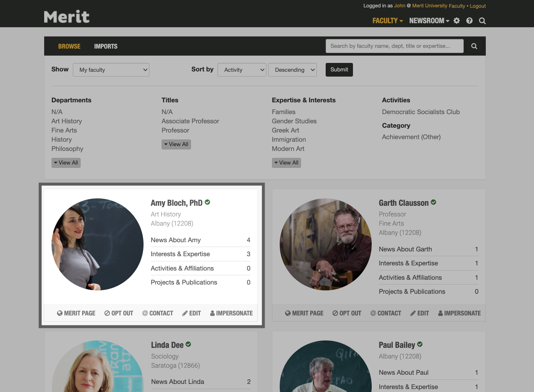This screenshot has width=534, height=392.
Task: Expand Expertise & Interests View All
Action: click(286, 163)
